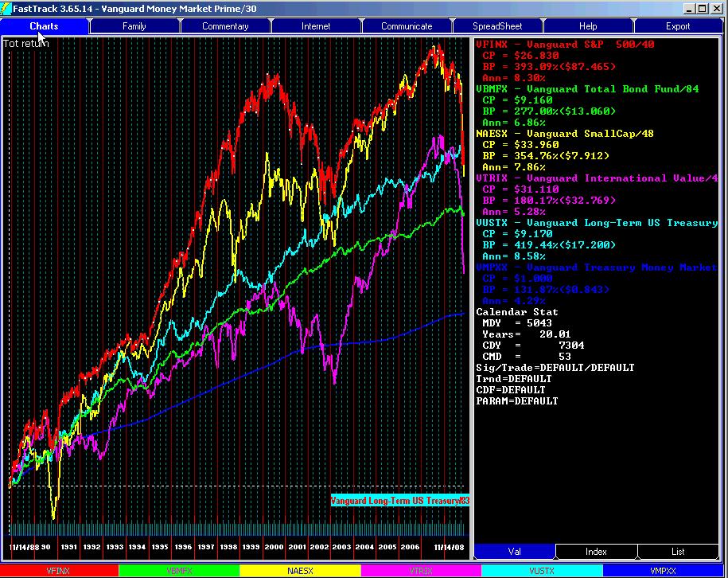This screenshot has width=728, height=578.
Task: Maximize the FastTrack window
Action: (x=703, y=9)
